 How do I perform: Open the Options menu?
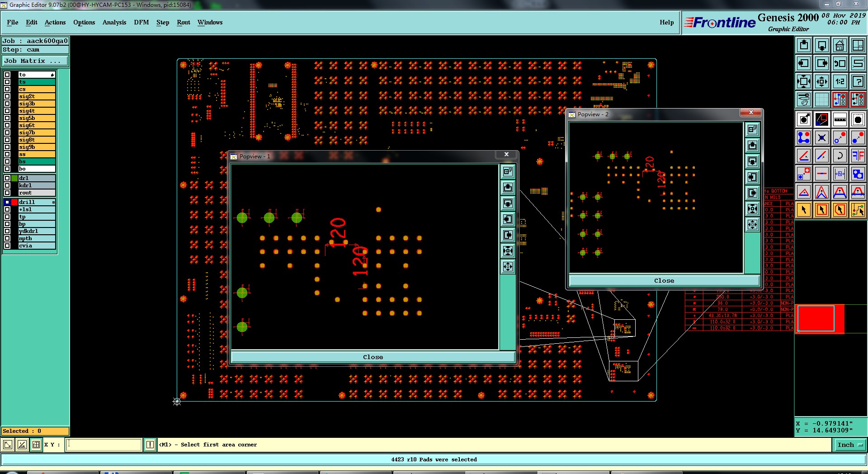84,22
